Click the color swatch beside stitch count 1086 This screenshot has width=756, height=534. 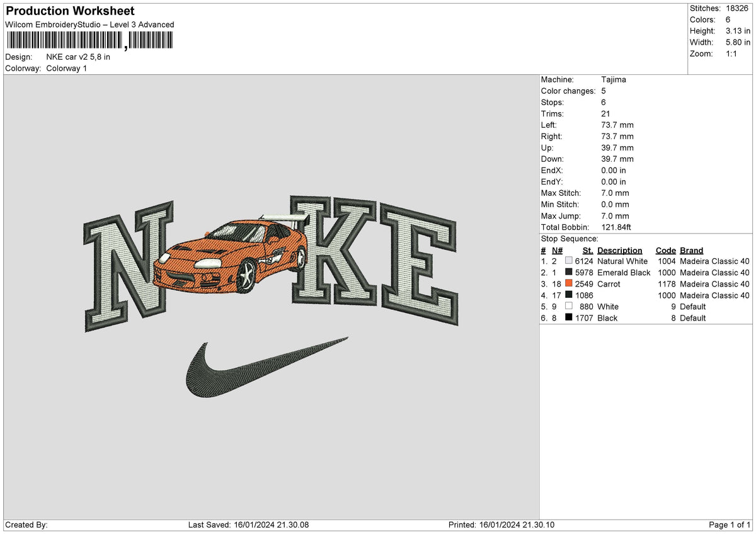click(x=569, y=295)
